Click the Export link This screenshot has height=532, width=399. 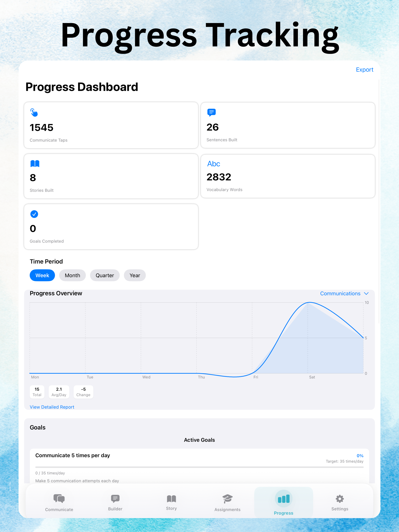coord(365,70)
